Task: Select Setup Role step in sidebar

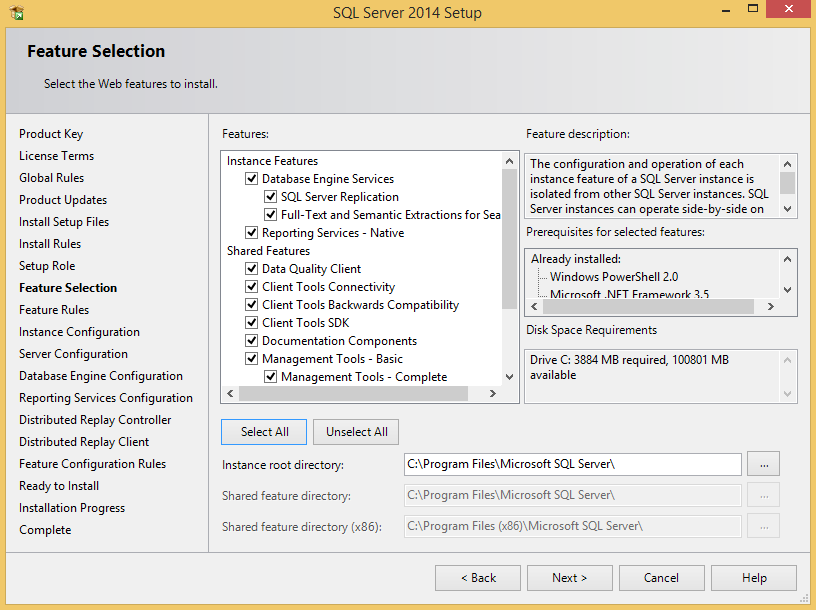Action: 47,266
